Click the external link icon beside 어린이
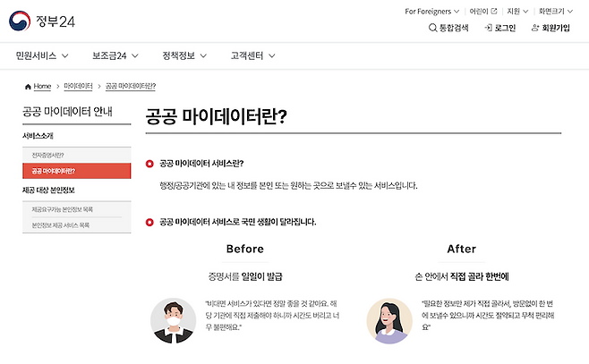 click(494, 12)
